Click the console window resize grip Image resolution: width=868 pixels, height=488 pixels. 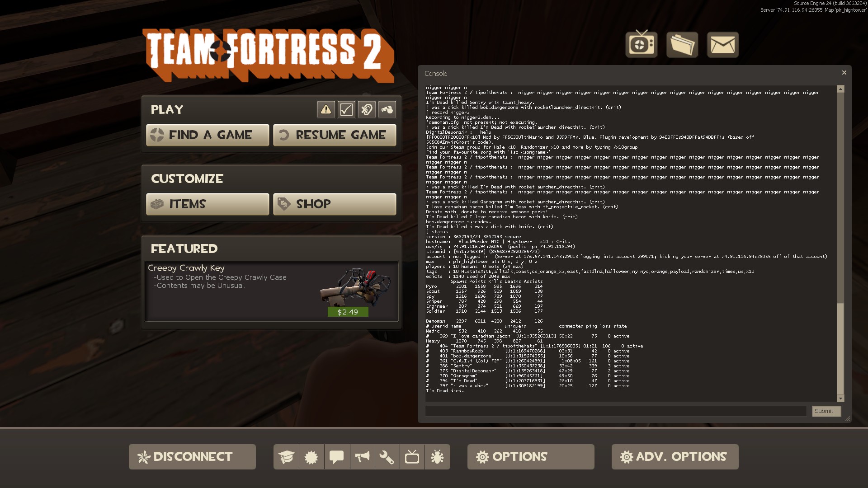[847, 419]
